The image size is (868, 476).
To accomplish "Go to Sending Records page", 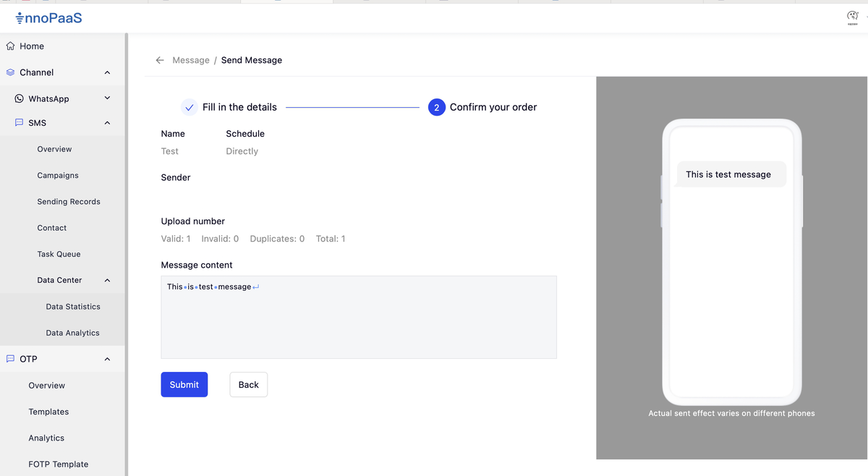I will tap(69, 202).
